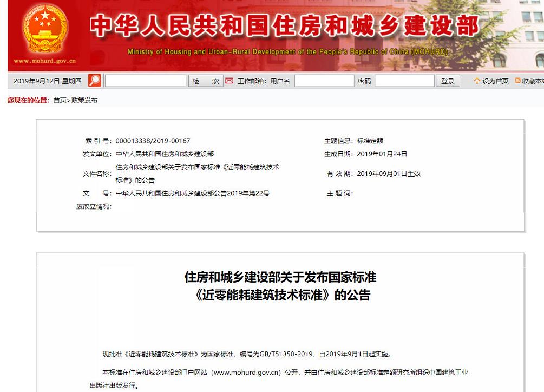Screen dimensions: 544x392
Task: Focus the 用户名 username input field
Action: 324,81
